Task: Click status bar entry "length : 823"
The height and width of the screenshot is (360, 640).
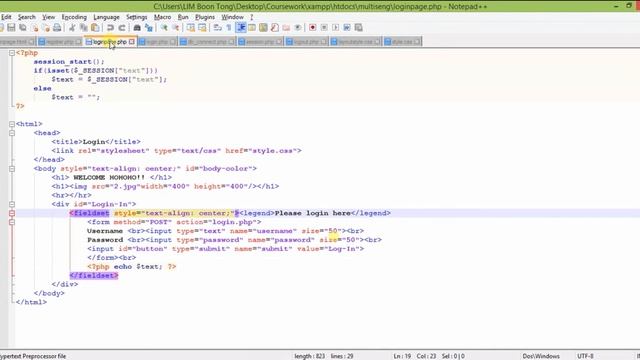Action: tap(309, 356)
